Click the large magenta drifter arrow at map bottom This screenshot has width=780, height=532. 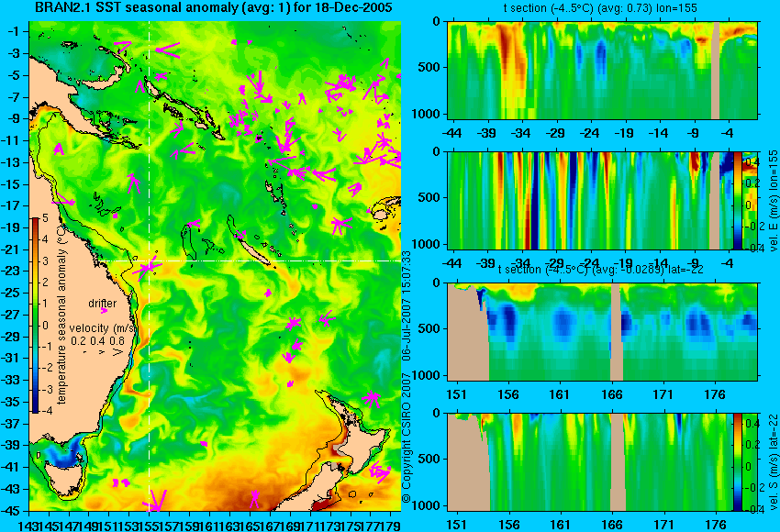[x=155, y=501]
